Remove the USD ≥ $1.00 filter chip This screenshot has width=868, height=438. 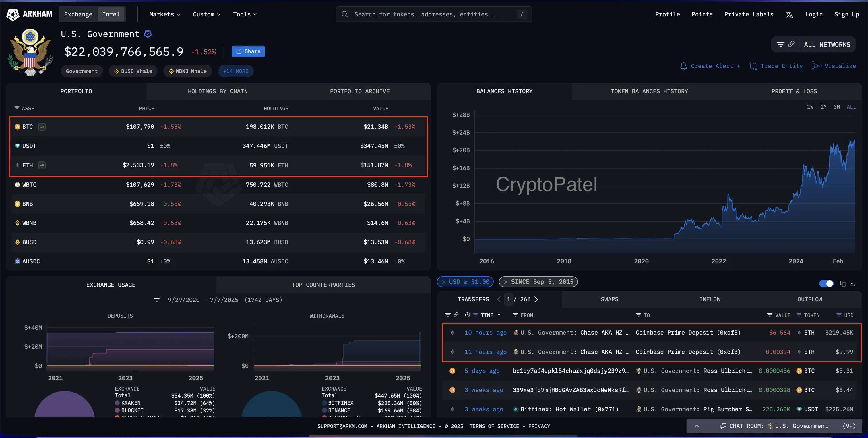(x=443, y=282)
